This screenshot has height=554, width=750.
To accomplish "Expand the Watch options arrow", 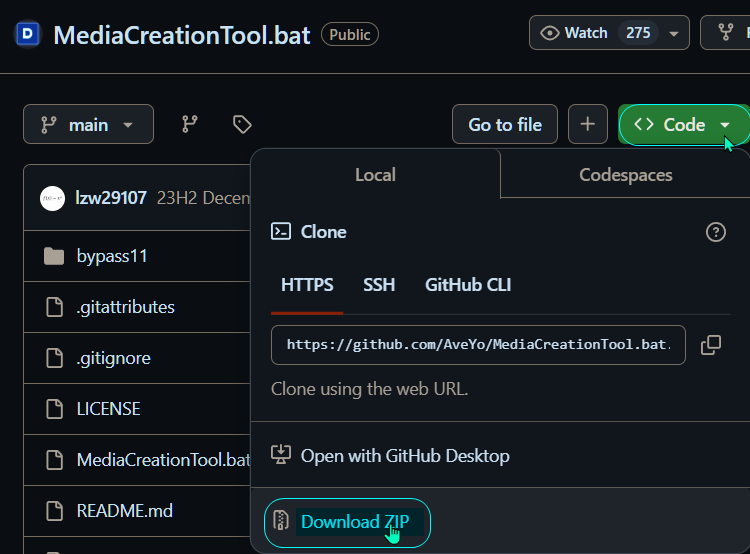I will (674, 33).
